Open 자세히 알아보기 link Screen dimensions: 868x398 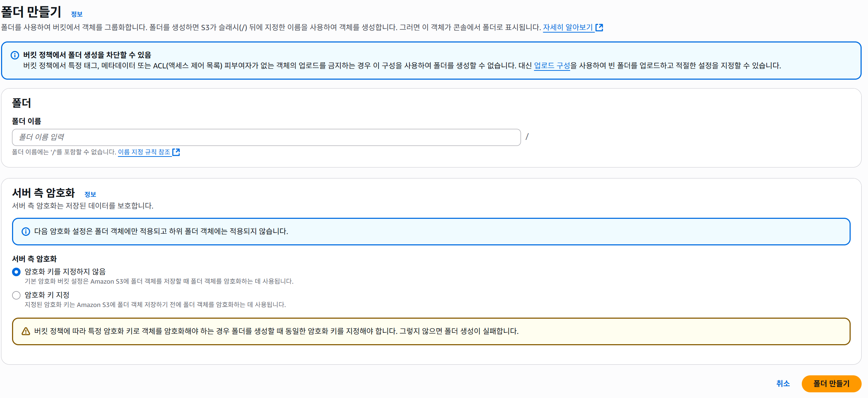(568, 27)
